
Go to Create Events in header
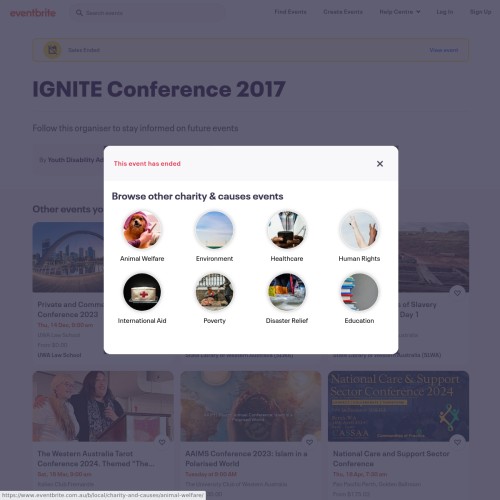pyautogui.click(x=343, y=12)
